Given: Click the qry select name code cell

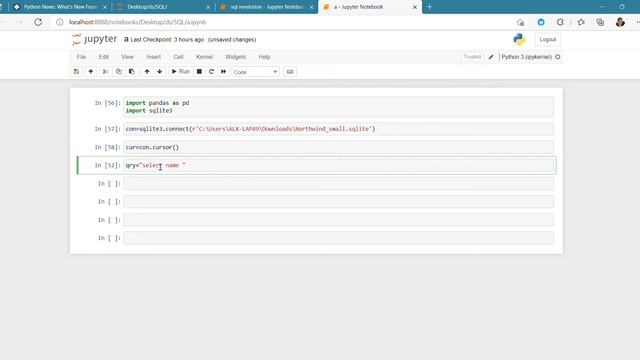Looking at the screenshot, I should (x=338, y=165).
